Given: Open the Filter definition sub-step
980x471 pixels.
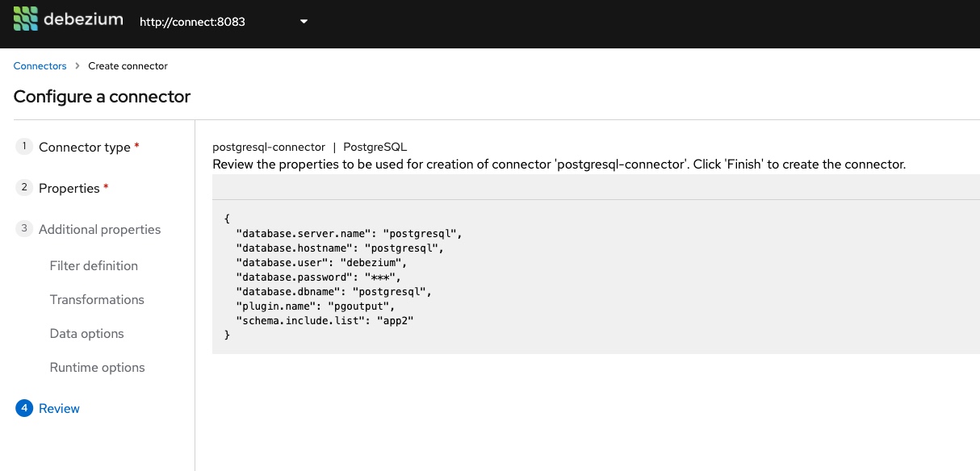Looking at the screenshot, I should tap(94, 265).
